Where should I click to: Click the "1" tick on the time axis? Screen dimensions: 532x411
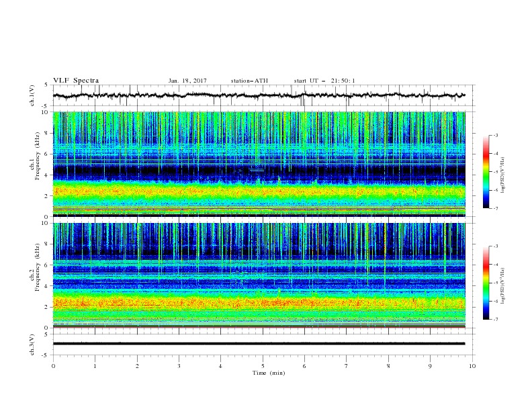coord(95,366)
